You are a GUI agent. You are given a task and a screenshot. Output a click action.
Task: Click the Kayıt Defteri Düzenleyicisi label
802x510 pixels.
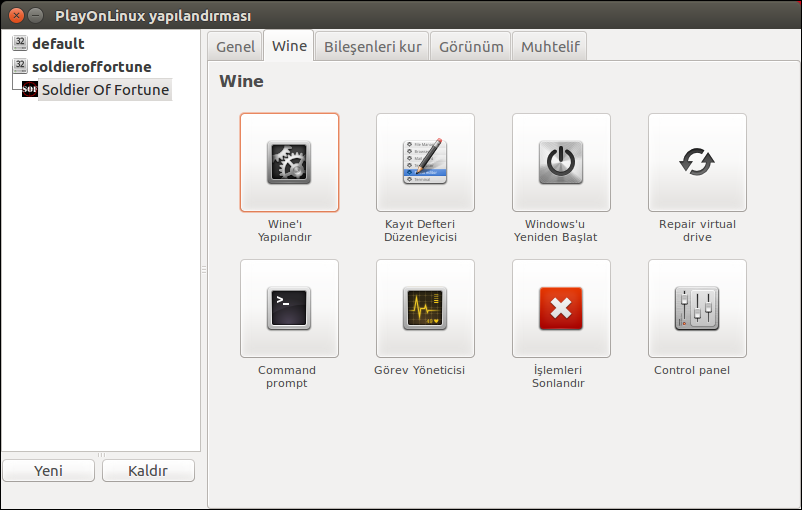pyautogui.click(x=420, y=230)
